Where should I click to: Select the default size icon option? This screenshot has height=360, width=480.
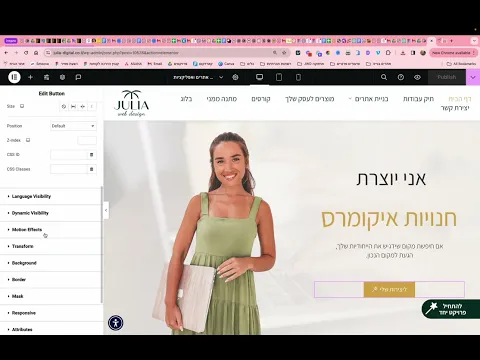[64, 107]
